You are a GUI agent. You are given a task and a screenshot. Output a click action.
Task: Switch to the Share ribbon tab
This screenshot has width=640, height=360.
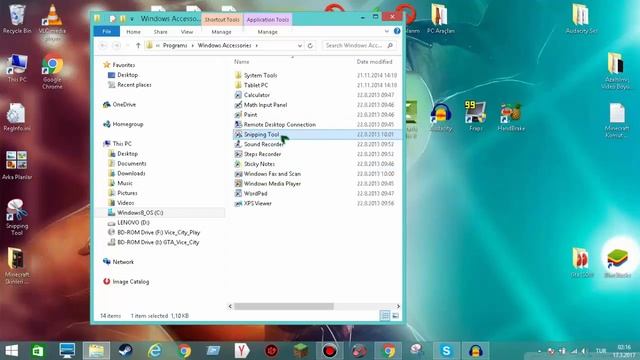point(160,31)
